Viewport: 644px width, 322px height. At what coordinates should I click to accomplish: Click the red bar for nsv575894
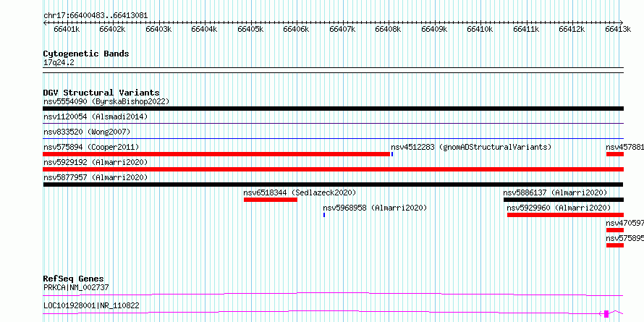point(216,154)
